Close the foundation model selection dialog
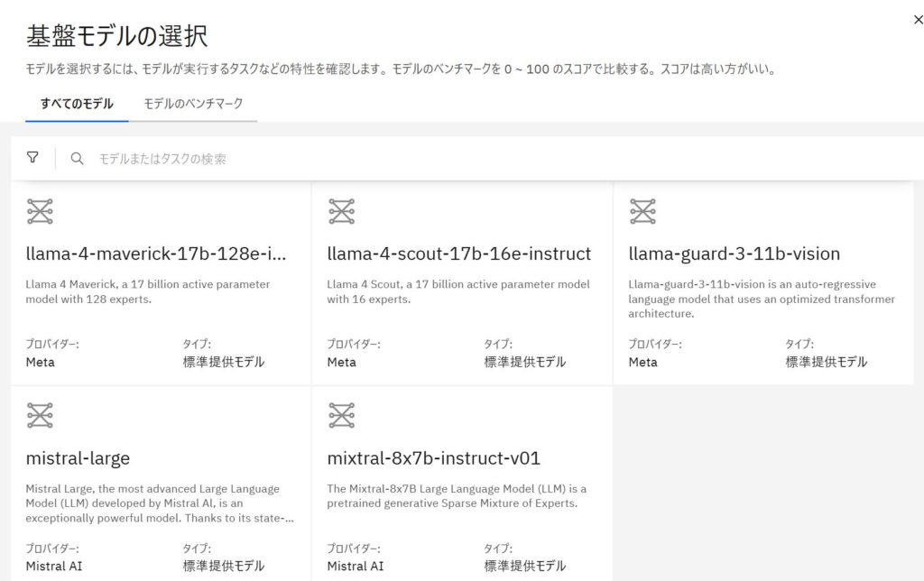Screen dimensions: 924x581 918,20
